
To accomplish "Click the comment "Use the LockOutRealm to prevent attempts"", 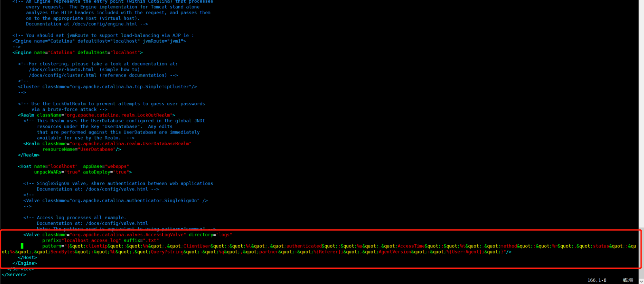I will point(112,104).
